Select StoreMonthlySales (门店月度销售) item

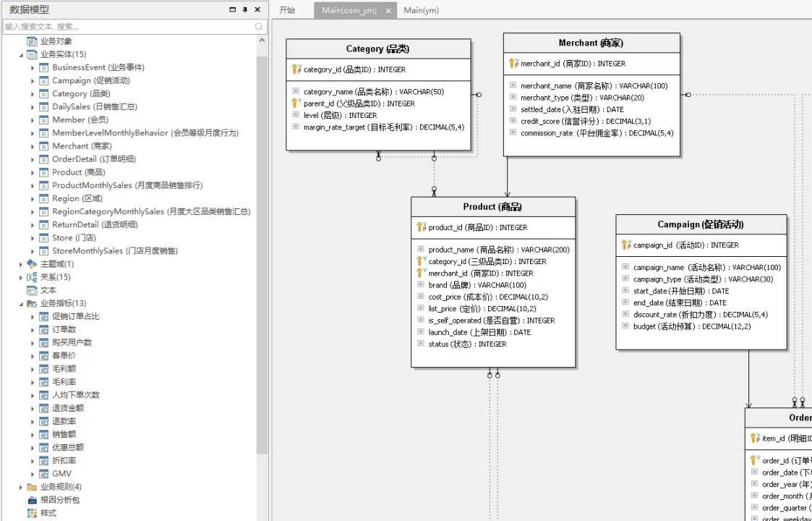pos(115,251)
